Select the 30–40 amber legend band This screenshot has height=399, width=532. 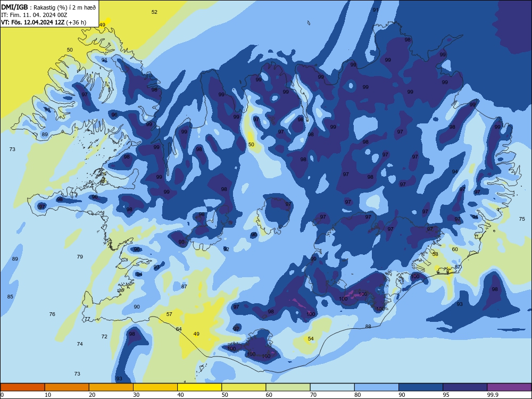[x=155, y=387]
